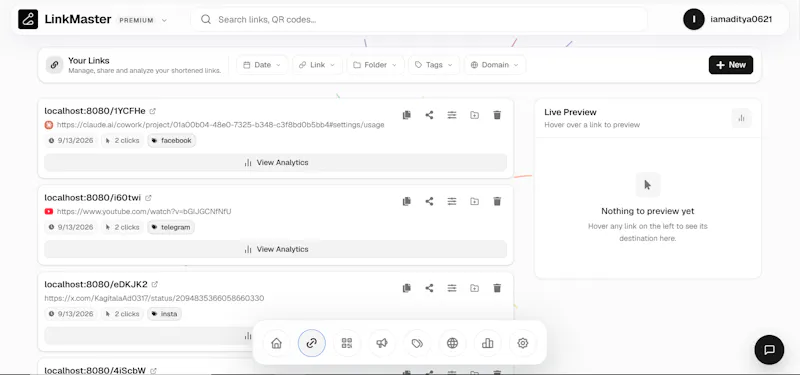
Task: View Analytics for the 1YCFHe link
Action: 276,162
